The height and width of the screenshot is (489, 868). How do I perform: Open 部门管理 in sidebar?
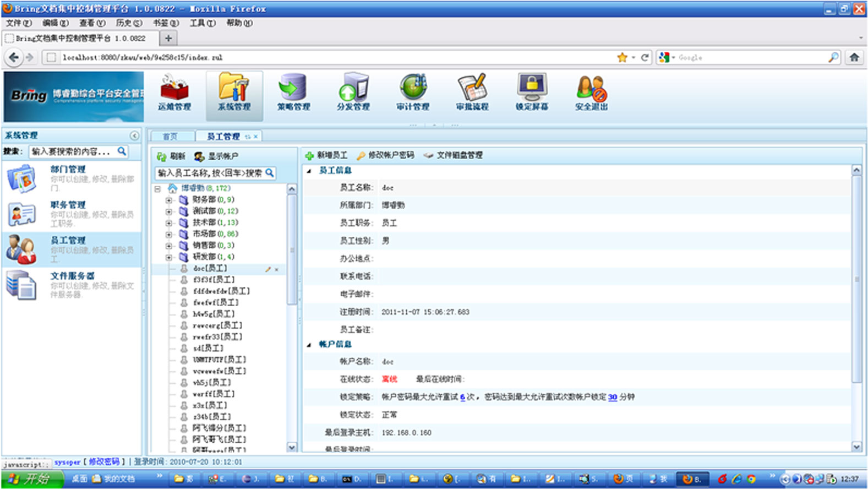(x=71, y=178)
